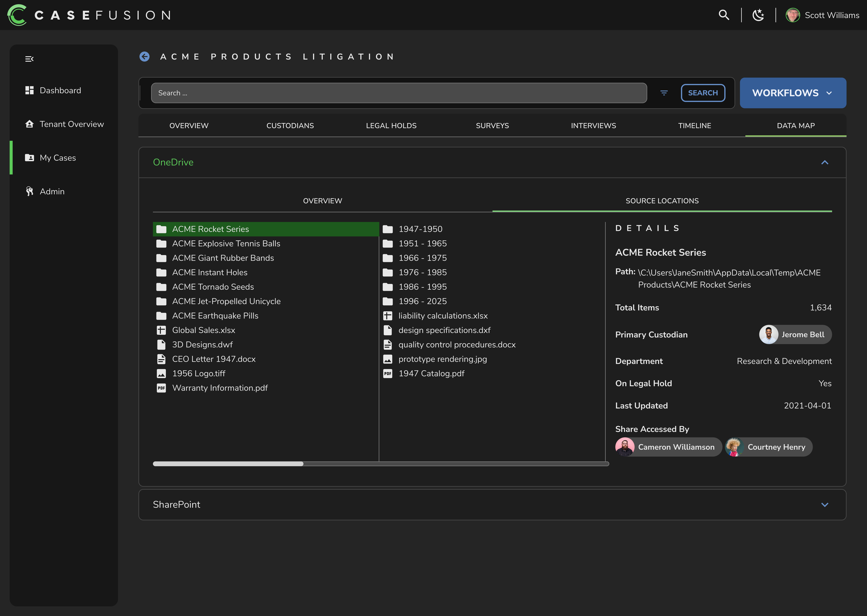This screenshot has height=616, width=867.
Task: Collapse the OneDrive section
Action: [825, 162]
